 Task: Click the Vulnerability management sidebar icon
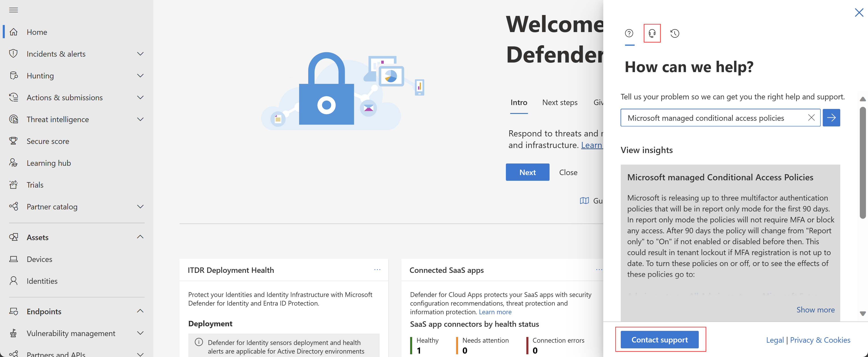tap(15, 333)
